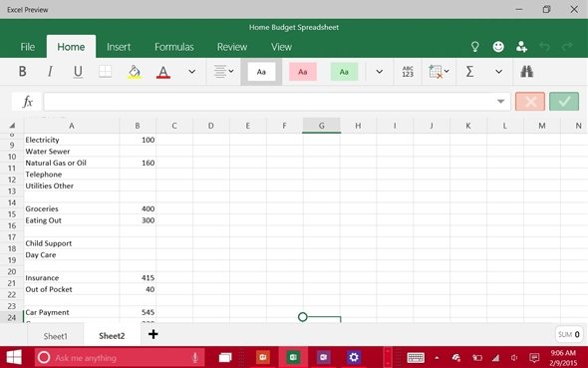Add a new sheet with the plus button

point(153,334)
